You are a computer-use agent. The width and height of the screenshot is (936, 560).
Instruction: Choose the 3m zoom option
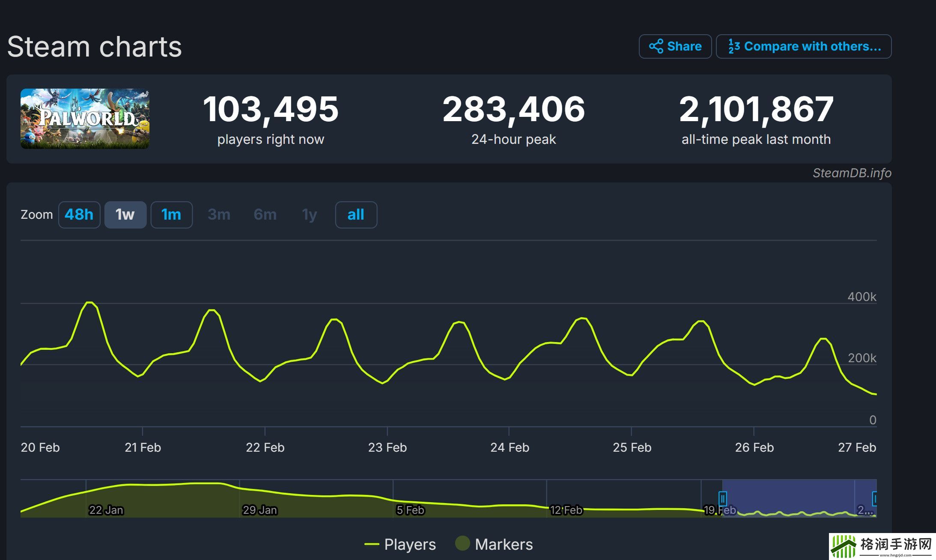point(218,215)
